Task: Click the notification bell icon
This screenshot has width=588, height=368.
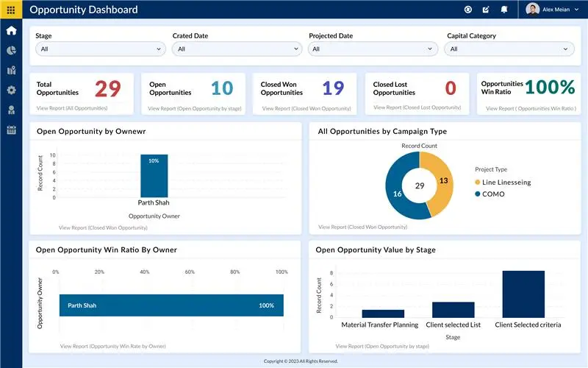Action: tap(504, 10)
